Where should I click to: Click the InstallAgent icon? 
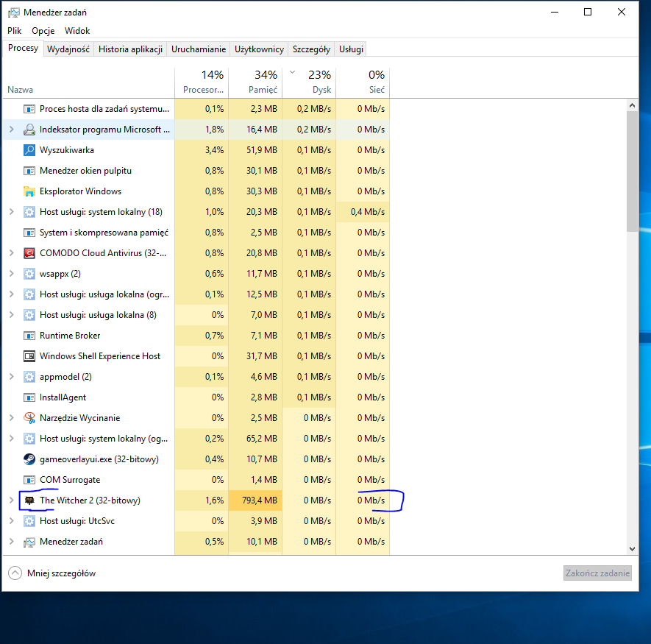click(29, 397)
